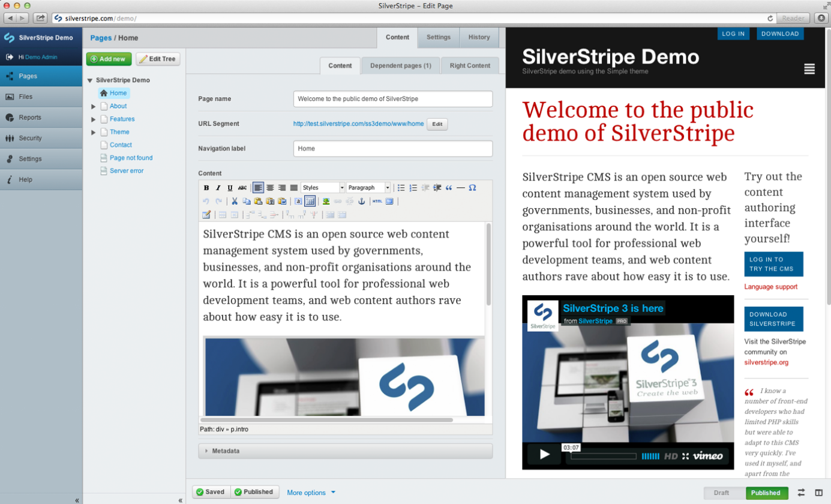831x504 pixels.
Task: Open the hamburger menu on preview site
Action: click(x=809, y=69)
